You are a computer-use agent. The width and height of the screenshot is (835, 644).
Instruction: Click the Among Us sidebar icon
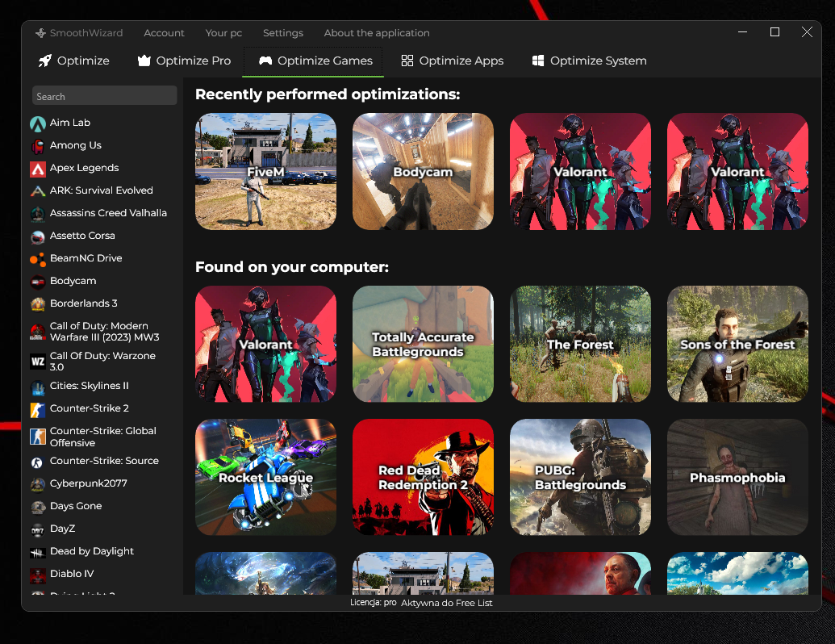pyautogui.click(x=37, y=144)
